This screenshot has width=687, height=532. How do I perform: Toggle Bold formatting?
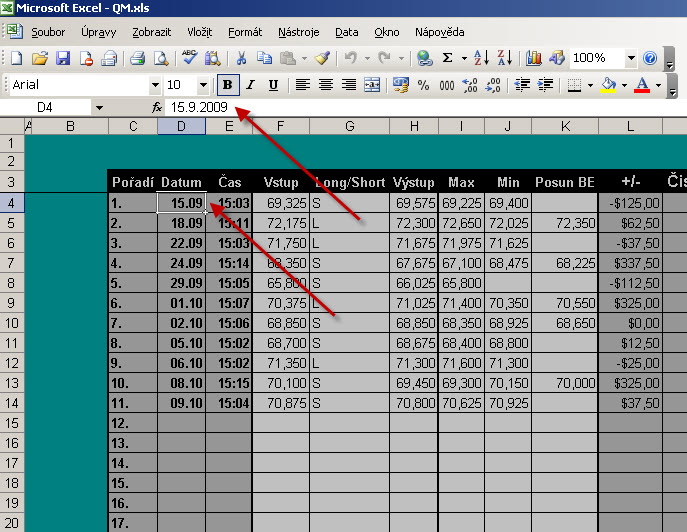click(228, 85)
